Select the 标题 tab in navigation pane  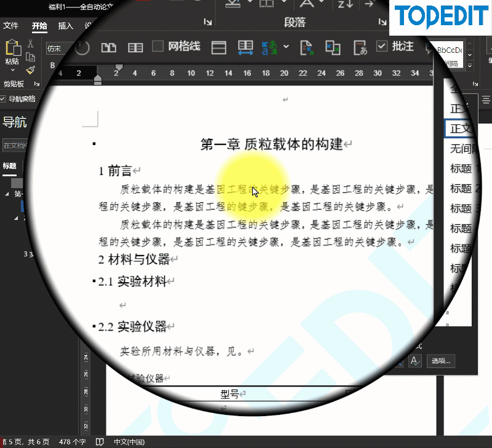click(x=9, y=165)
